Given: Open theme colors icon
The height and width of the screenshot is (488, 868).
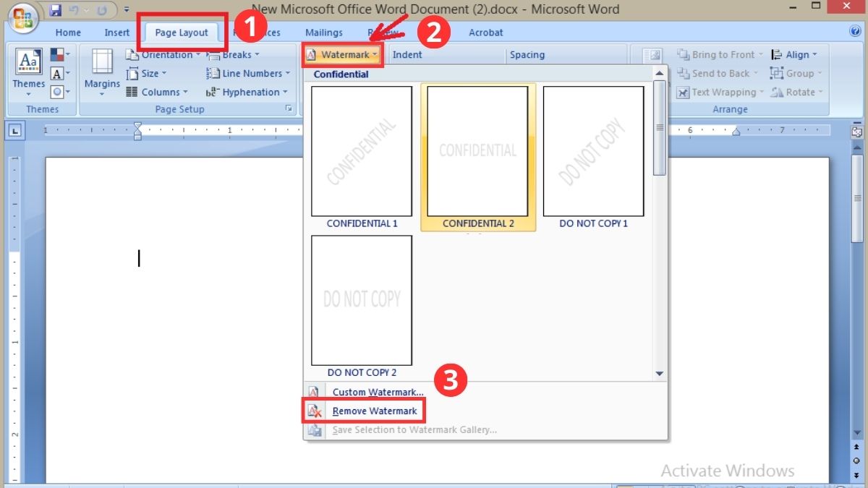Looking at the screenshot, I should click(x=59, y=55).
